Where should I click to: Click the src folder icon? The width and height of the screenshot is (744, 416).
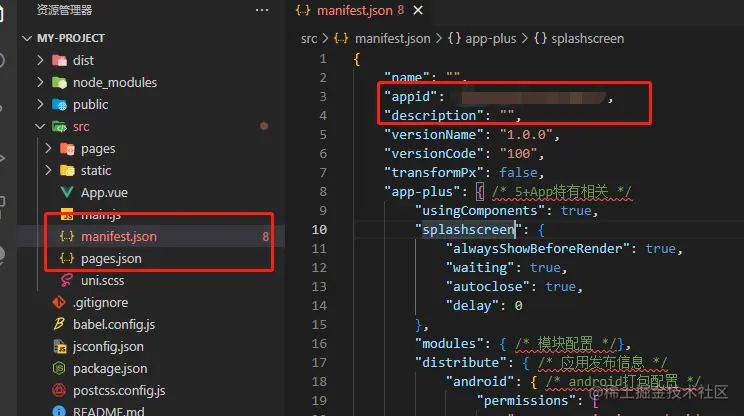[59, 127]
